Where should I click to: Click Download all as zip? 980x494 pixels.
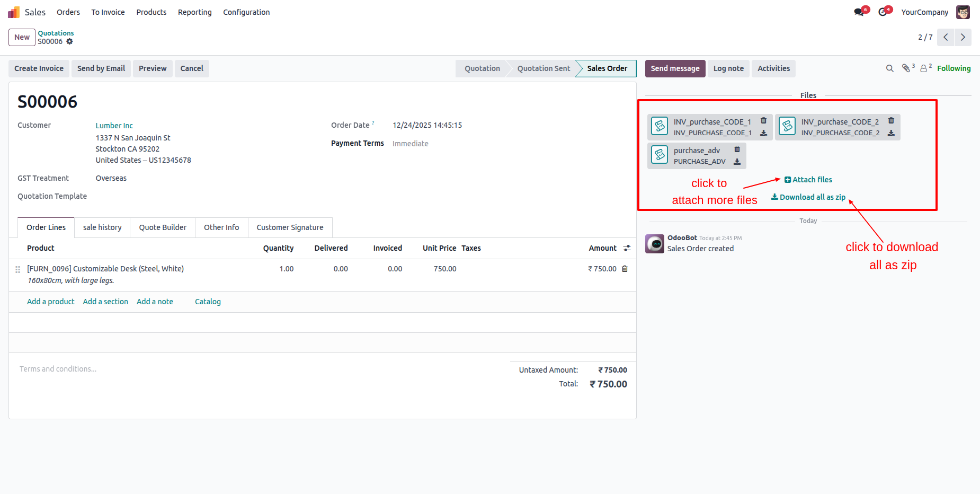(x=808, y=197)
